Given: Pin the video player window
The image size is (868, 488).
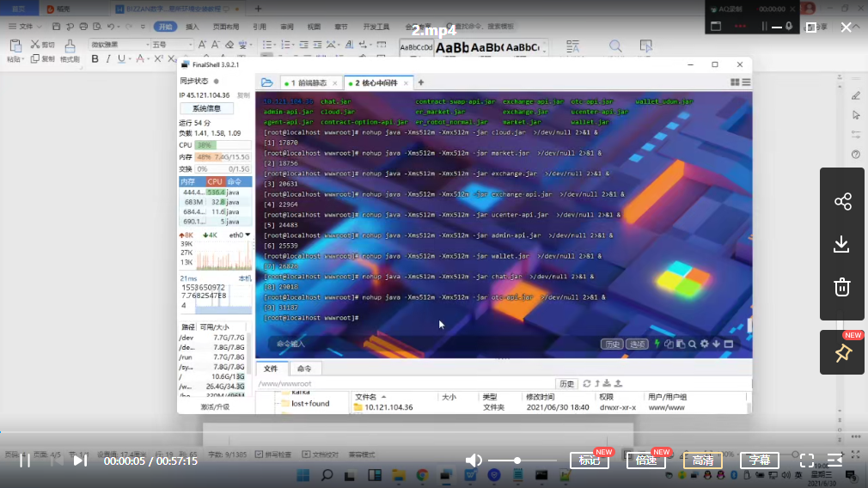Looking at the screenshot, I should (842, 353).
